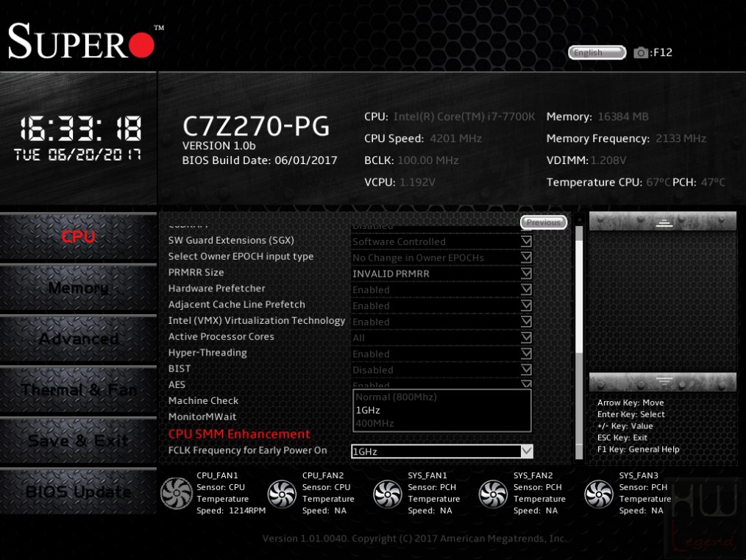Open the BIST dropdown
Screen dimensions: 746x560
point(441,369)
